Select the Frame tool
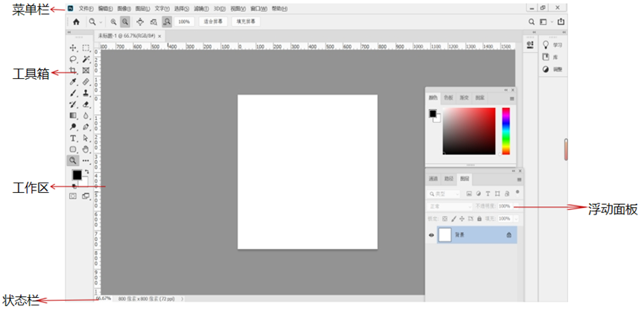The width and height of the screenshot is (644, 315). tap(86, 70)
